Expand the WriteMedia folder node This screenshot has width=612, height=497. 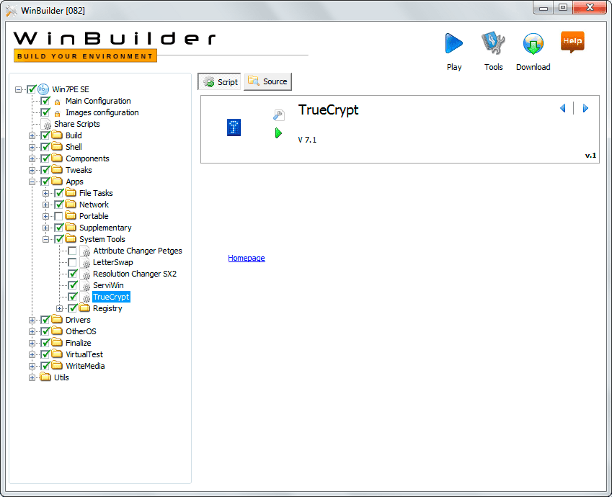tap(32, 366)
